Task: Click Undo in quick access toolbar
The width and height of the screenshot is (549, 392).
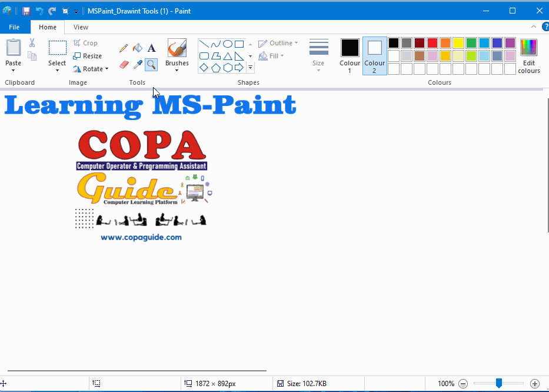Action: tap(39, 11)
